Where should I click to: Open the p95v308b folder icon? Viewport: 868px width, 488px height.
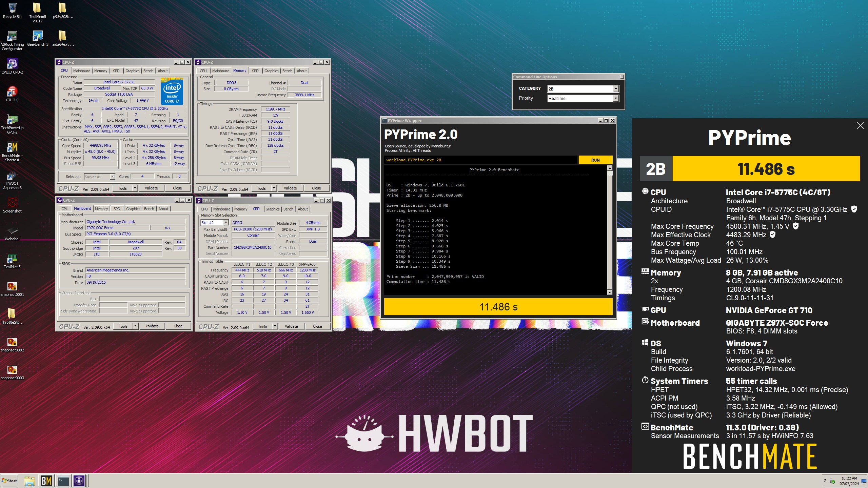point(63,11)
